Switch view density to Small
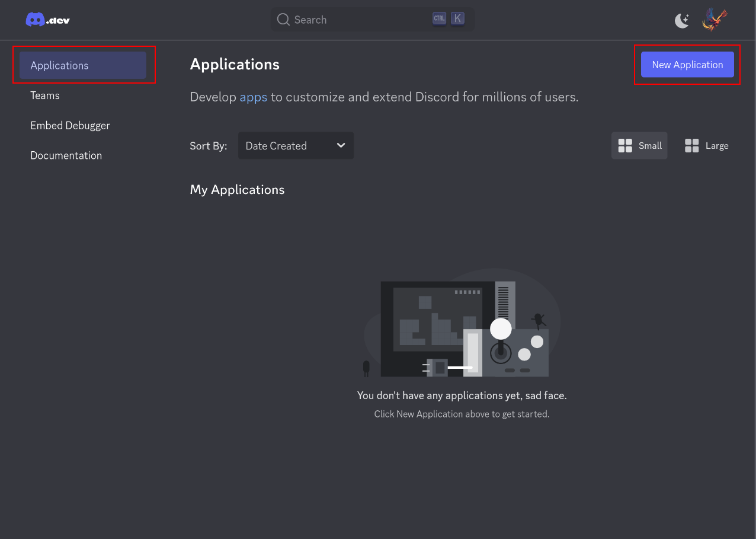 pos(639,145)
